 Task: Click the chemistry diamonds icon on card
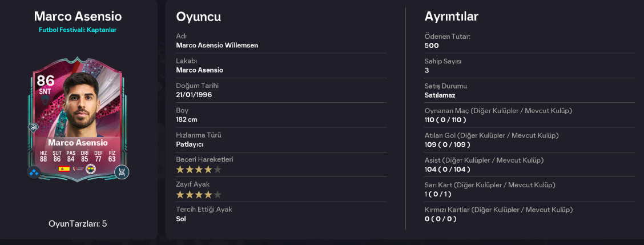34,172
